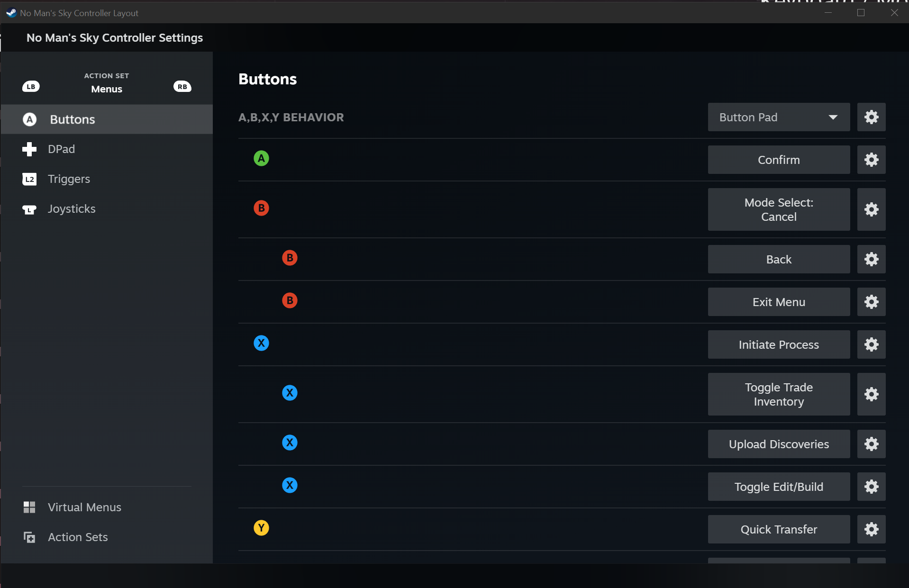
Task: Open gear settings for Confirm binding
Action: pos(871,160)
